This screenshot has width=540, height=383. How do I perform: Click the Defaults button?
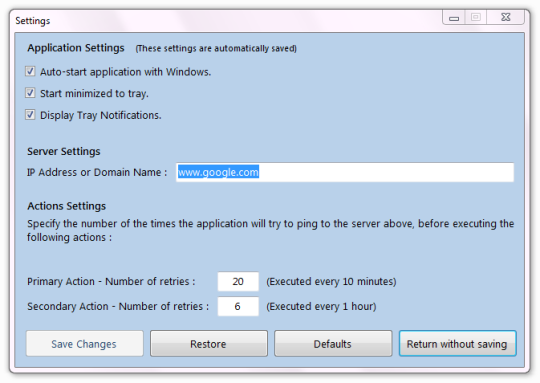tap(333, 344)
